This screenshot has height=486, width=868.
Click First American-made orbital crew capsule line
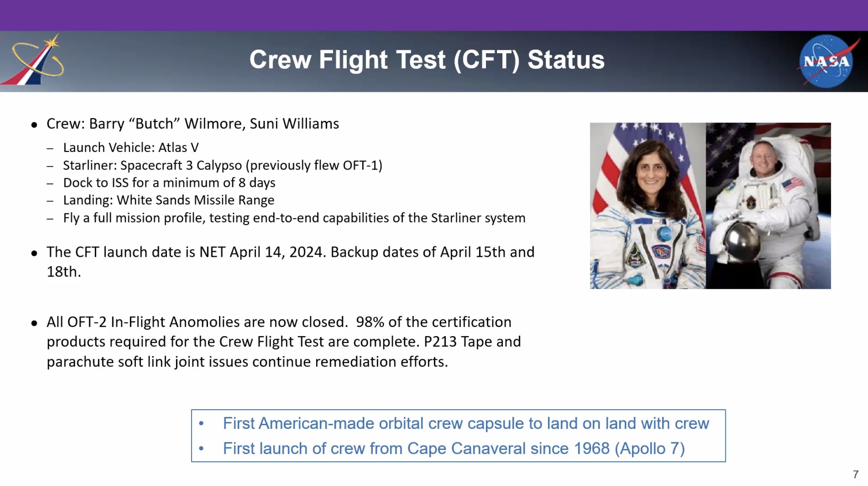[x=465, y=423]
